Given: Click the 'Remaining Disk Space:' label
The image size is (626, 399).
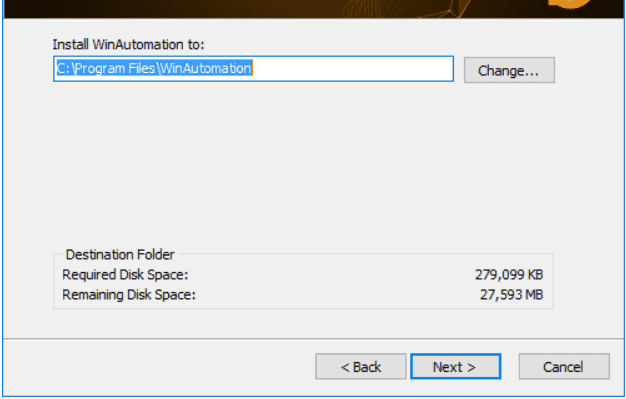Looking at the screenshot, I should [129, 295].
